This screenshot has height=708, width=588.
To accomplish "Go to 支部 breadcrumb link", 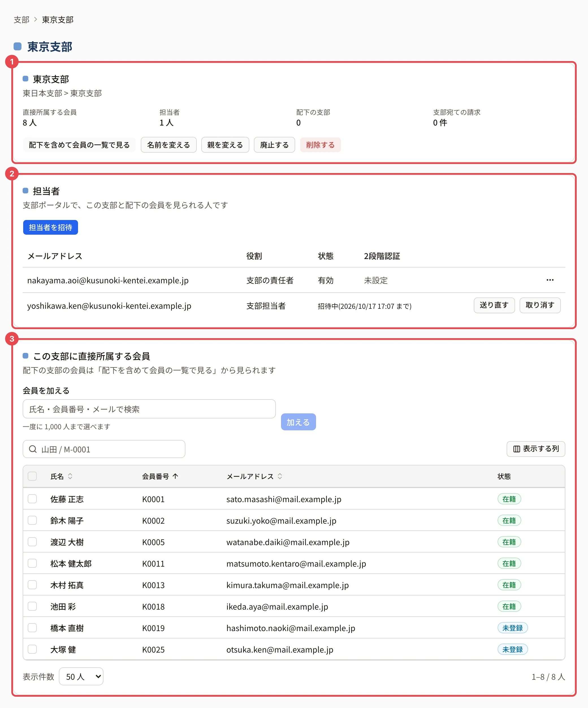I will pos(21,20).
